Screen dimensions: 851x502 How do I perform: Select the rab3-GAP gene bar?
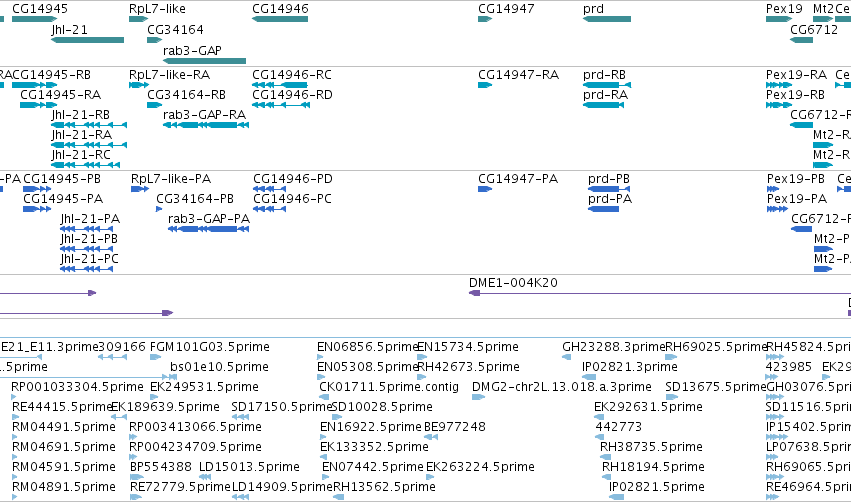[205, 61]
